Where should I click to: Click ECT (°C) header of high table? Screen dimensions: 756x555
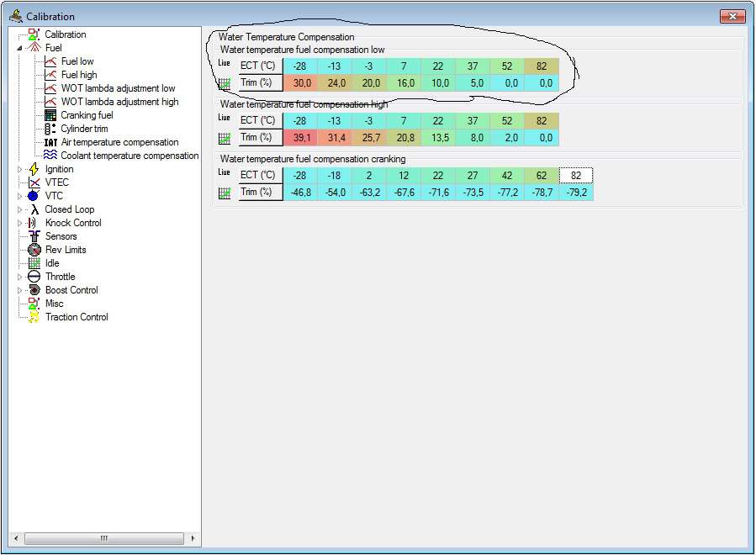point(261,120)
